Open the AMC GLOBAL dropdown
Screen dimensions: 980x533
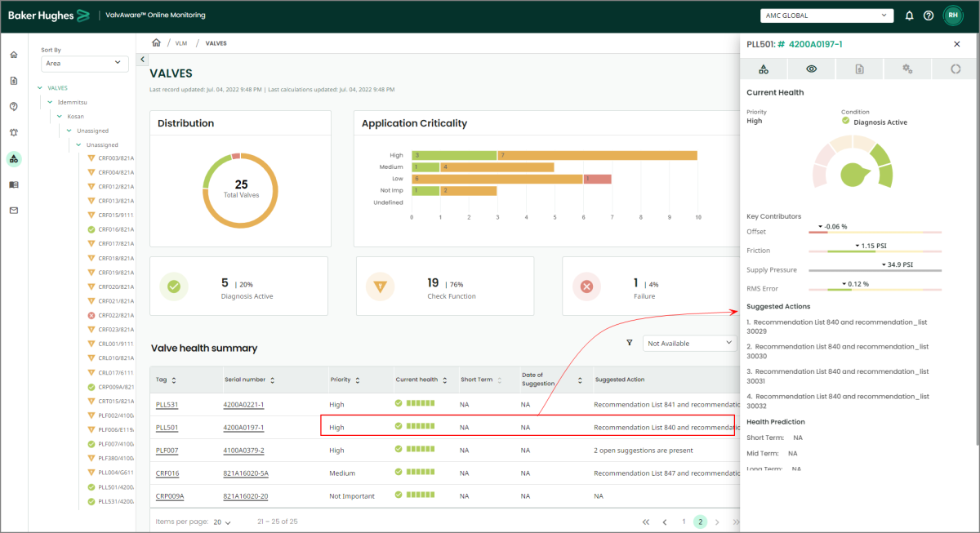[826, 16]
